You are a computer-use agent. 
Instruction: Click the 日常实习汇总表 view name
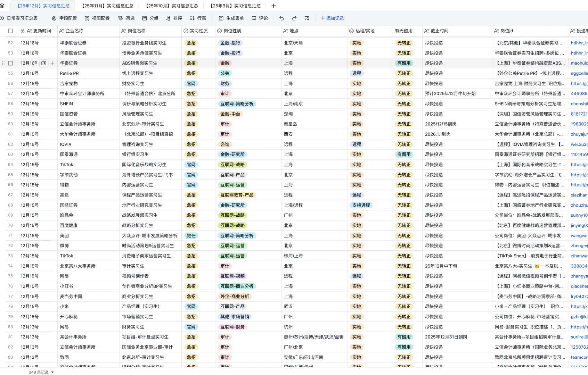tap(22, 18)
